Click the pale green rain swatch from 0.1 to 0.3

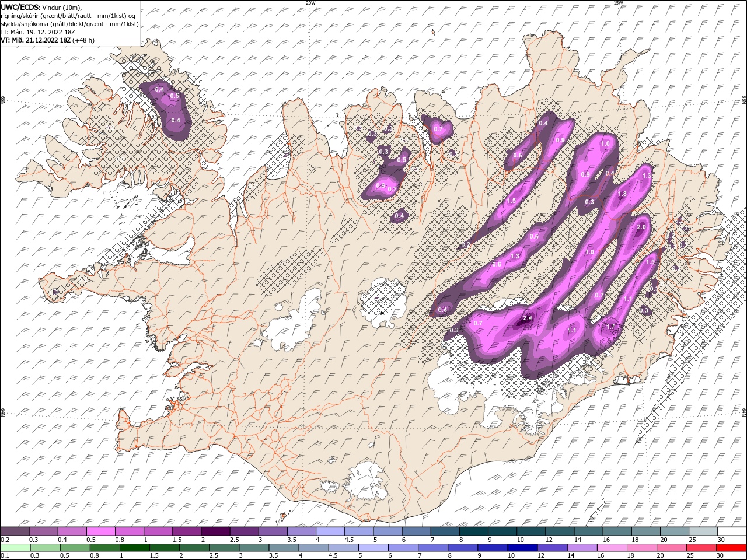pos(15,547)
